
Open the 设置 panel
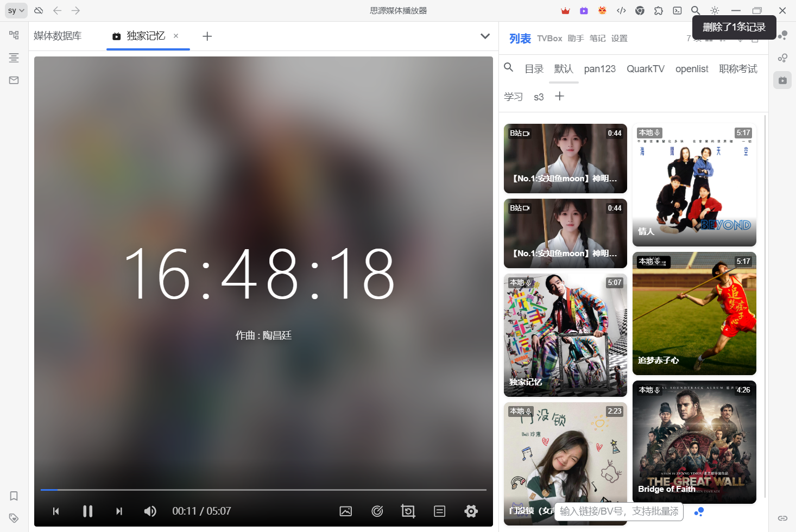619,39
